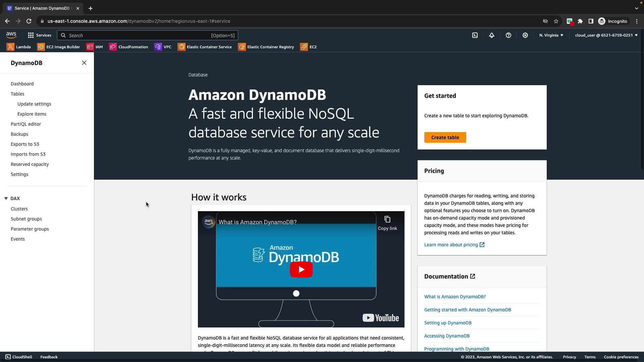Open console settings gear icon

(525, 35)
